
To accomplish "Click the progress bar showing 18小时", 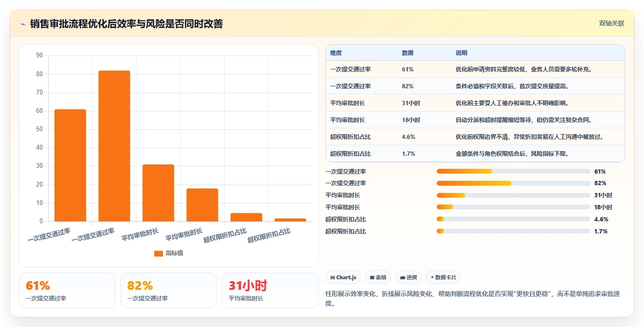I will pyautogui.click(x=513, y=207).
